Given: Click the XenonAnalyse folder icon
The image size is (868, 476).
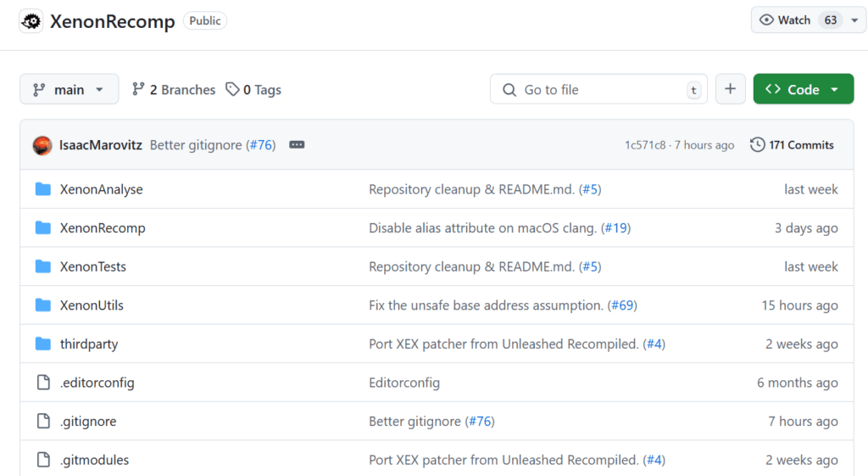Looking at the screenshot, I should click(43, 189).
